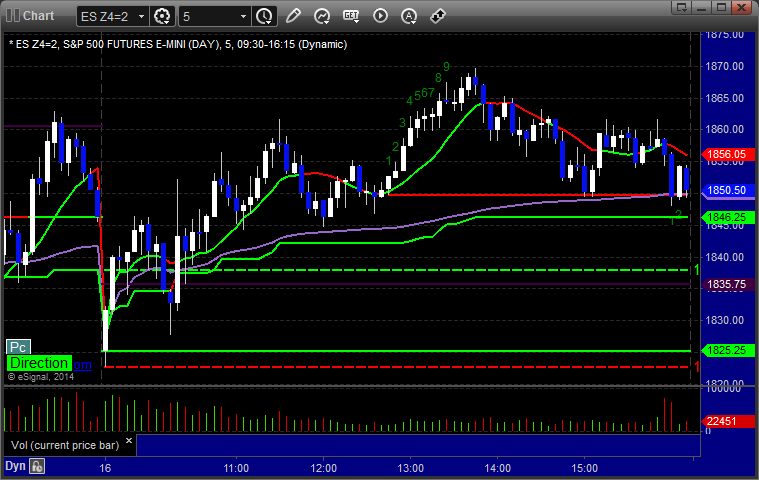The width and height of the screenshot is (759, 480).
Task: Click the 1865.00 price scale label
Action: point(725,98)
